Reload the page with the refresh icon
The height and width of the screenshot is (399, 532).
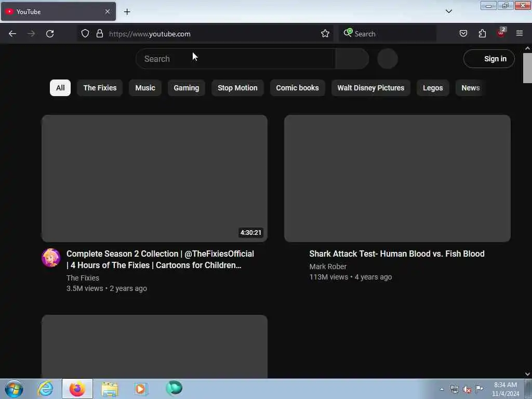pyautogui.click(x=50, y=34)
